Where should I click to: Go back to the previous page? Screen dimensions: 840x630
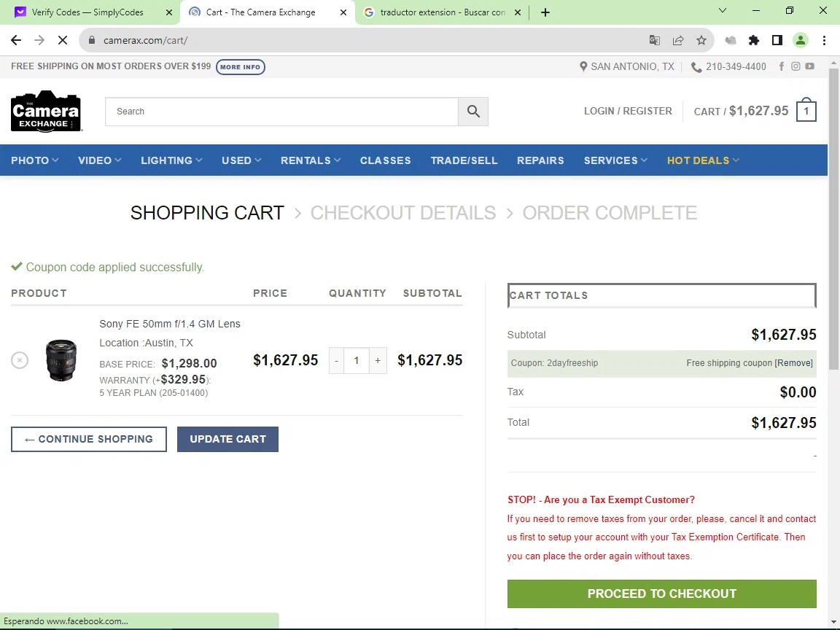click(16, 40)
